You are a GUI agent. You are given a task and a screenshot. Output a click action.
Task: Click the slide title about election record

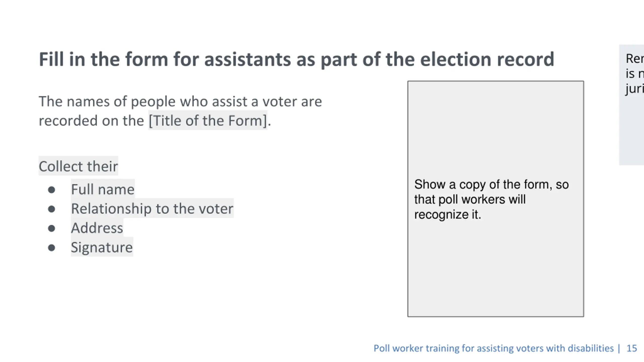(296, 60)
